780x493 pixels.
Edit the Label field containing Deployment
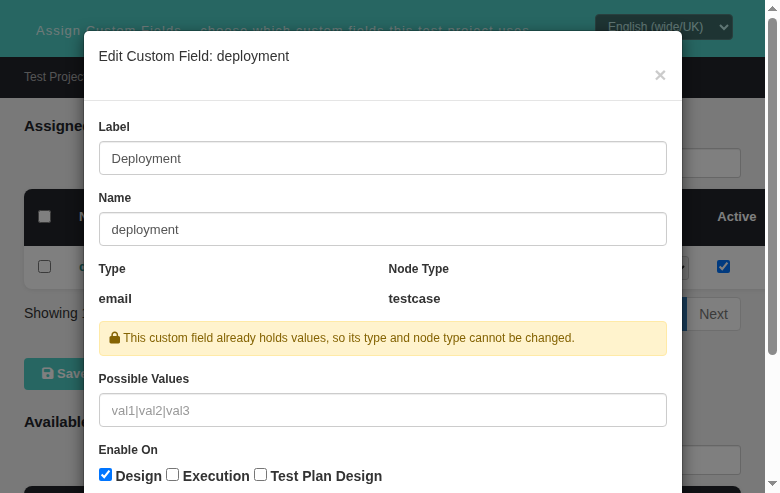pyautogui.click(x=383, y=158)
